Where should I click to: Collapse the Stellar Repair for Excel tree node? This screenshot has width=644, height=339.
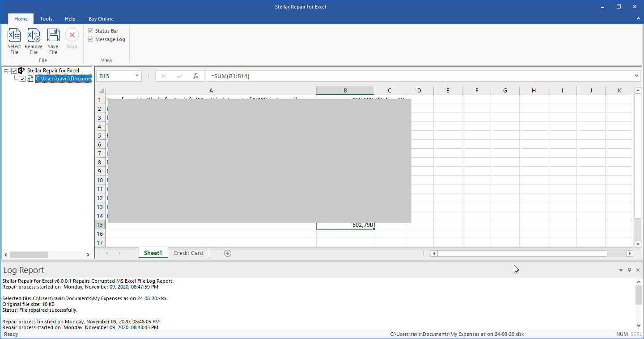pos(6,71)
